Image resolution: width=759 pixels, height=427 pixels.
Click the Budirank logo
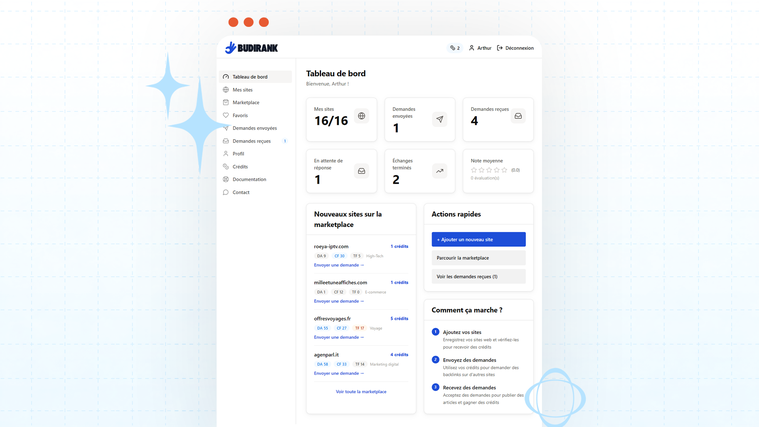pyautogui.click(x=251, y=47)
